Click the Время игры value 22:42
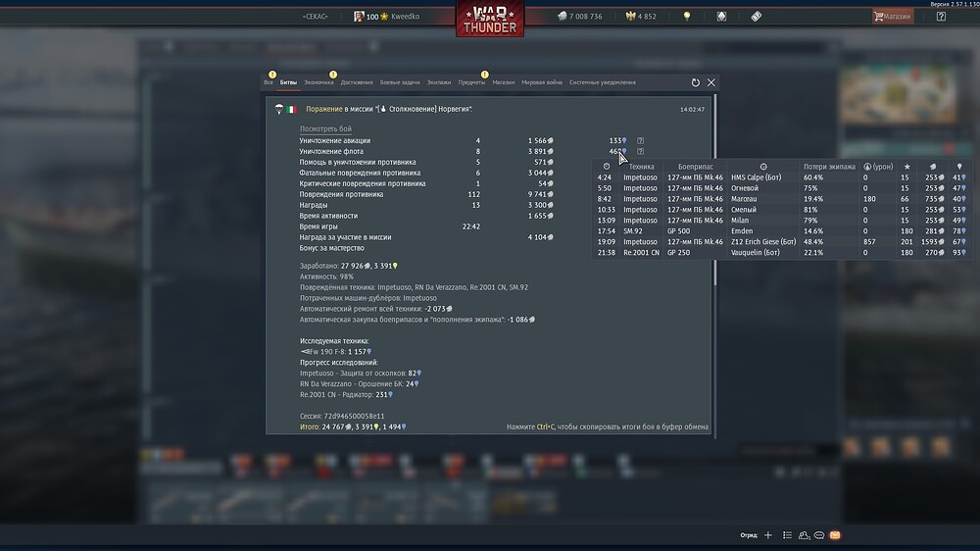This screenshot has height=551, width=980. (470, 226)
